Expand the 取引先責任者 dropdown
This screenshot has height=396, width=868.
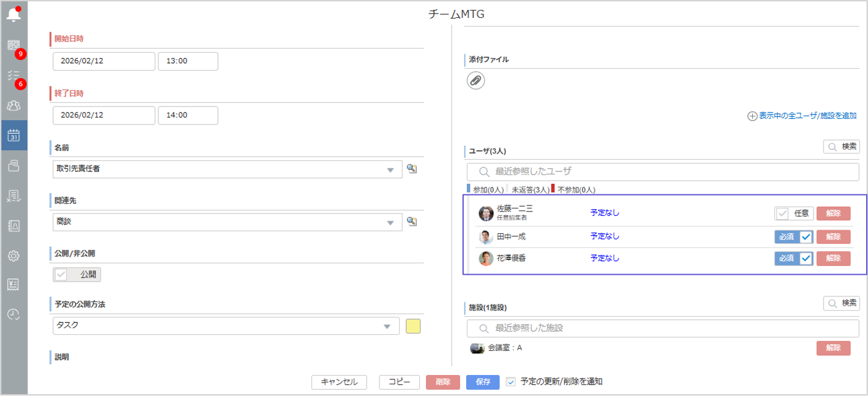coord(390,170)
